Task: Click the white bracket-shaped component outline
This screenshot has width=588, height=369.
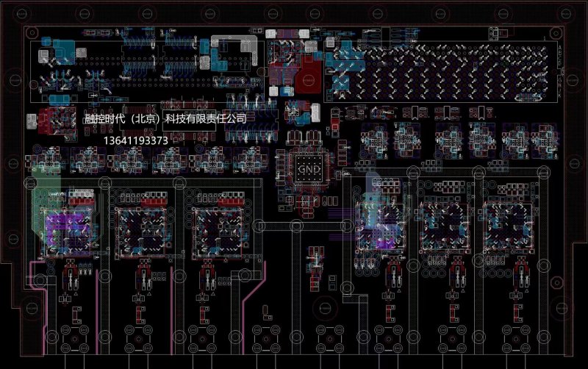Action: tap(234, 46)
